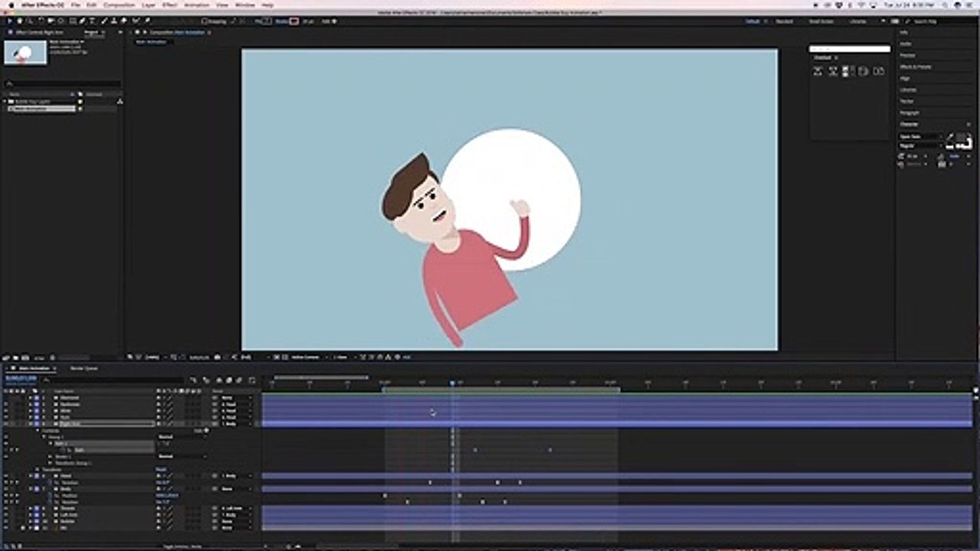
Task: Switch to Small Screen workspace
Action: (x=821, y=21)
